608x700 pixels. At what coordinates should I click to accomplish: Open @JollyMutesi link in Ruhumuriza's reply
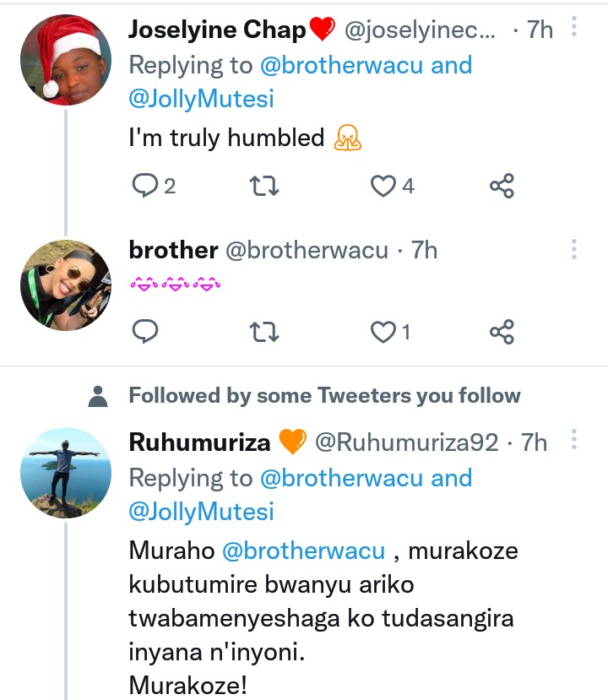201,511
